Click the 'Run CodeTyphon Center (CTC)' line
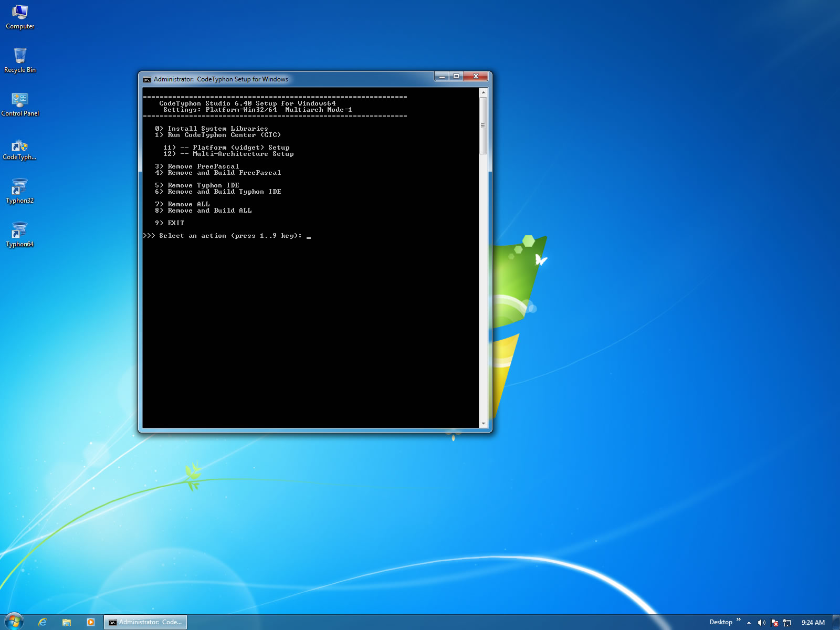Image resolution: width=840 pixels, height=630 pixels. tap(218, 135)
